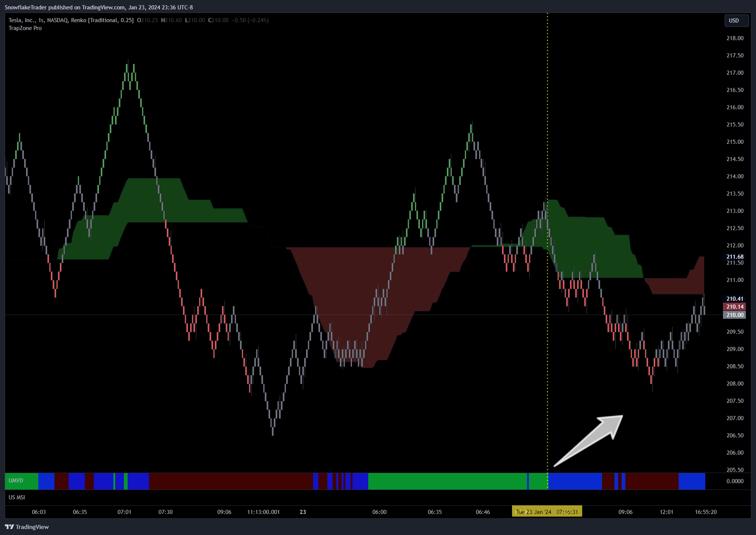The image size is (756, 535).
Task: Click the 215.00 price axis value
Action: (x=735, y=142)
